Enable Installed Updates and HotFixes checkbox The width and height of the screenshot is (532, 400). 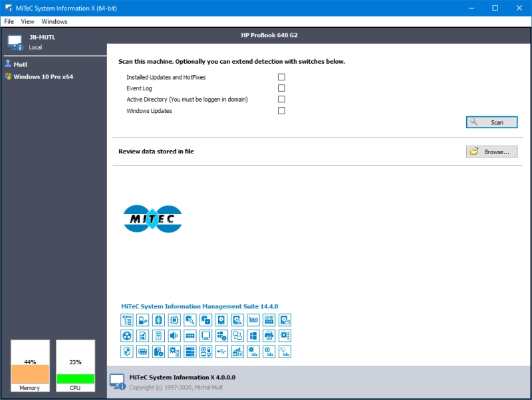pyautogui.click(x=281, y=77)
